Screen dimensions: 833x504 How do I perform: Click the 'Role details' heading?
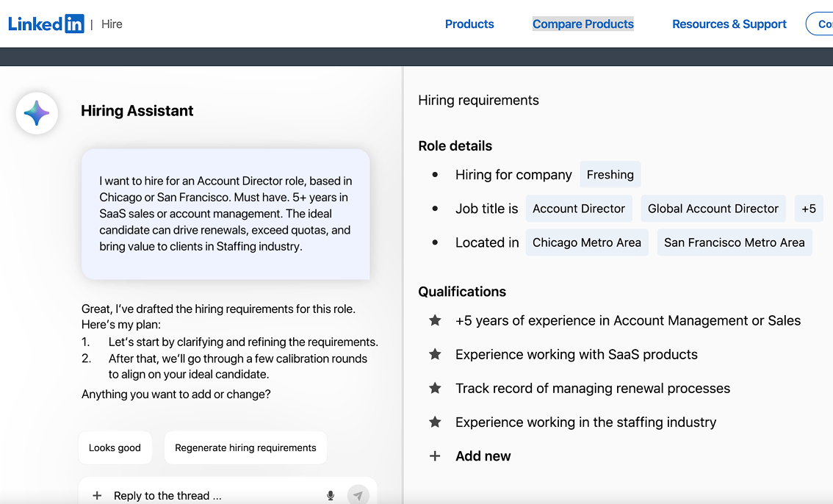[455, 146]
